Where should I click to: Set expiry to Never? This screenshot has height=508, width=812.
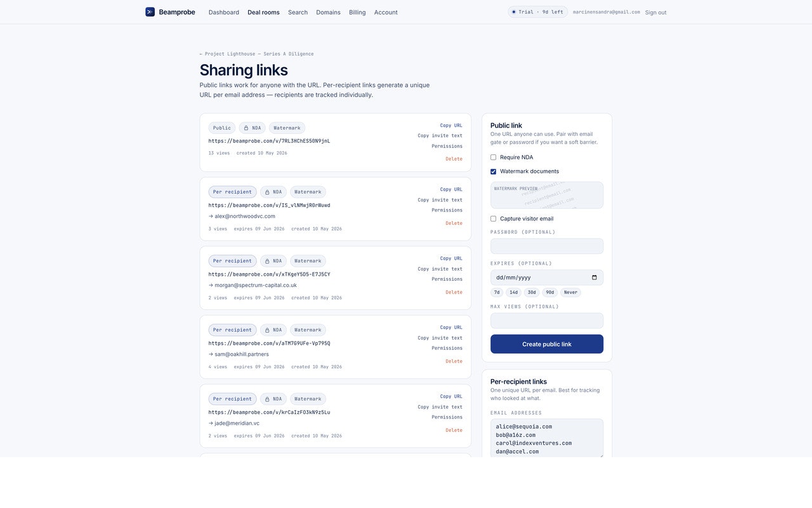pos(570,293)
